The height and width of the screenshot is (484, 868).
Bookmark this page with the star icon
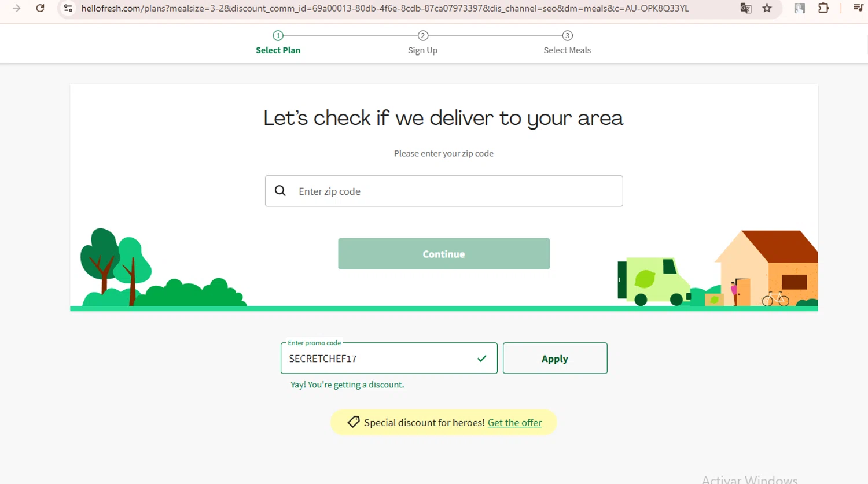[767, 8]
